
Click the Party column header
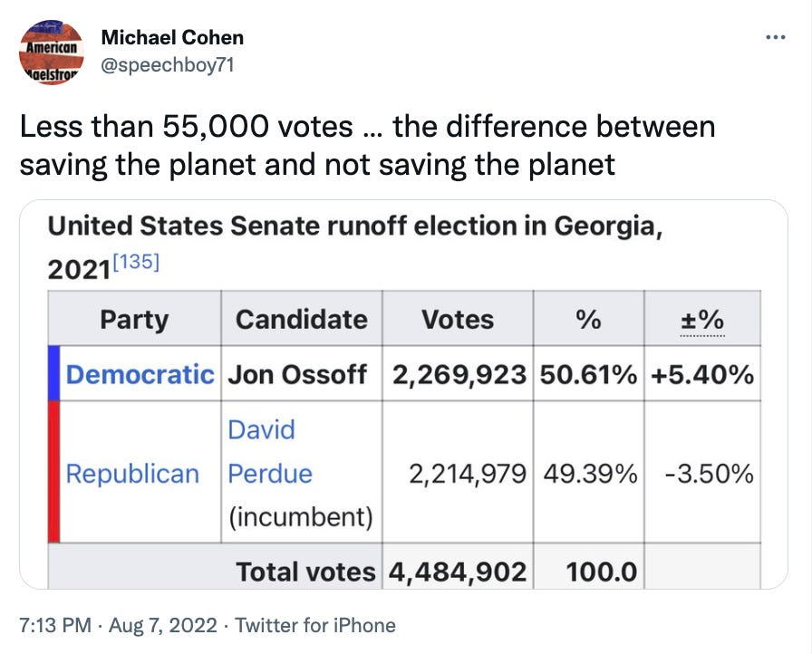coord(134,320)
